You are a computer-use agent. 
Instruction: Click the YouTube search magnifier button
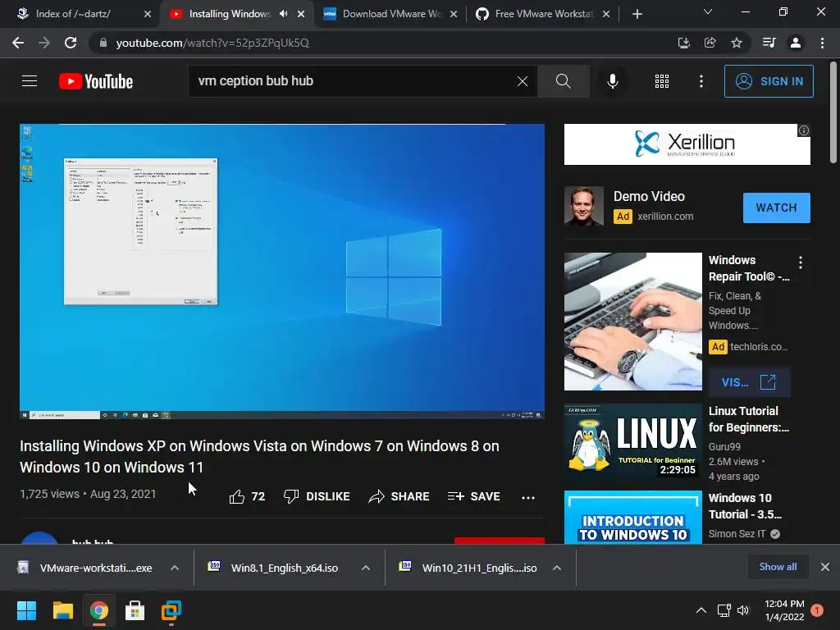(x=563, y=81)
